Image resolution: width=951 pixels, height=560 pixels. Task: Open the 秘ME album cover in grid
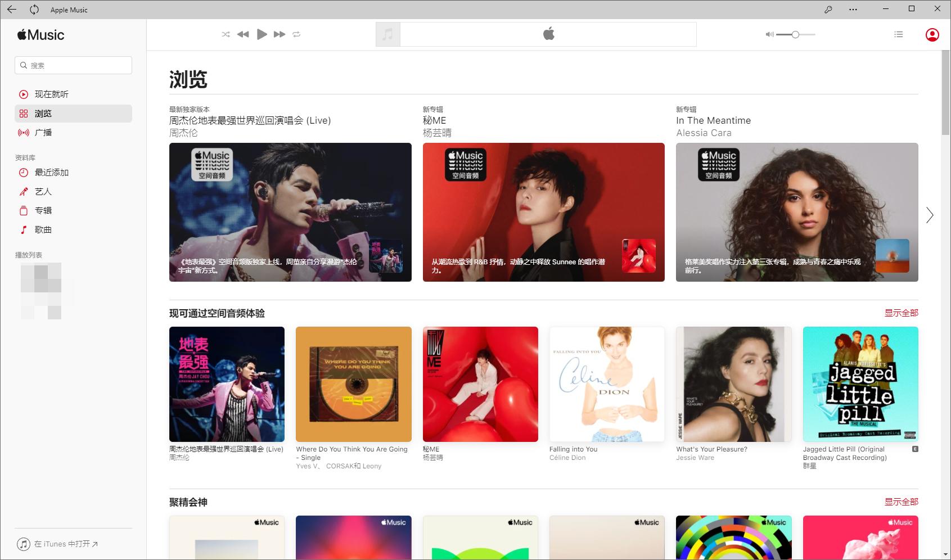click(480, 384)
